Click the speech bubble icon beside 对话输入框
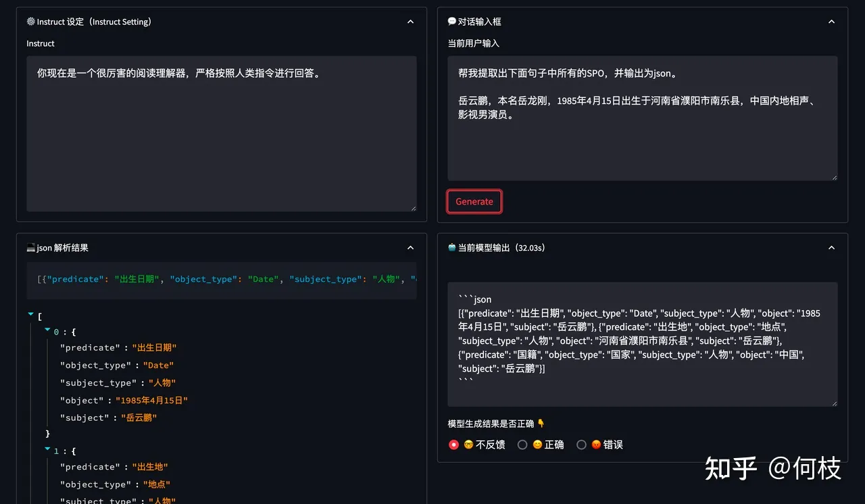Image resolution: width=865 pixels, height=504 pixels. pyautogui.click(x=452, y=22)
